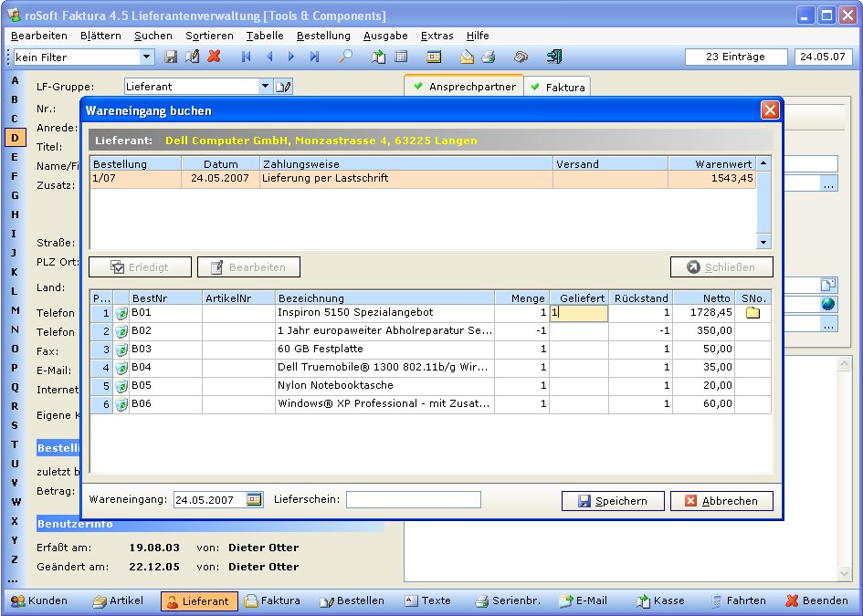The image size is (863, 616).
Task: Click the printer icon in the toolbar
Action: coord(489,57)
